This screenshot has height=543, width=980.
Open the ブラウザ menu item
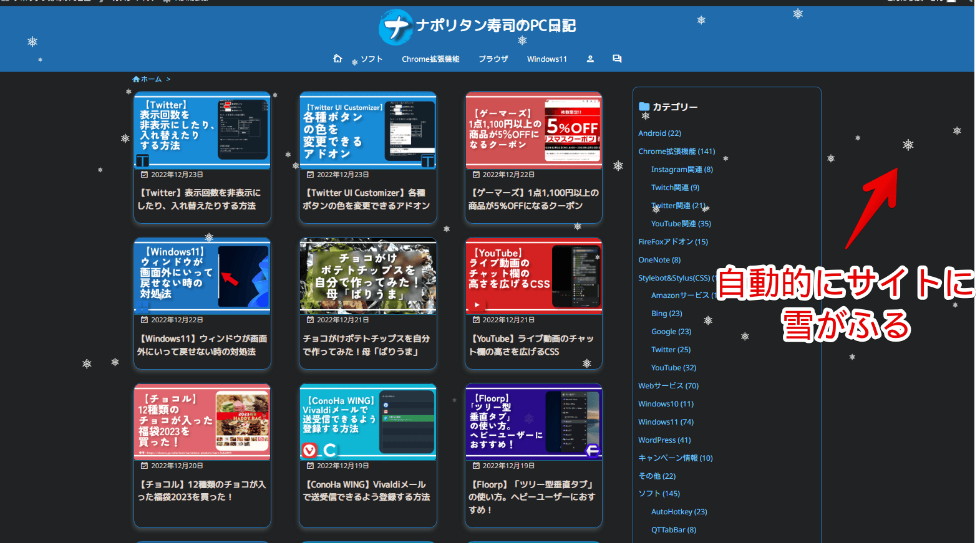[x=493, y=59]
